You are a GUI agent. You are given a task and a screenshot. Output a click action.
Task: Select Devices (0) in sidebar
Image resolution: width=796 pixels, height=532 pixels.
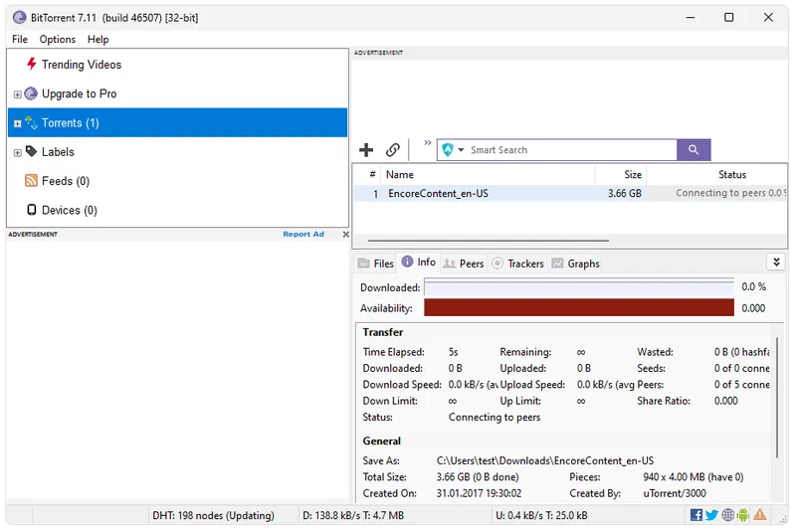pos(70,210)
